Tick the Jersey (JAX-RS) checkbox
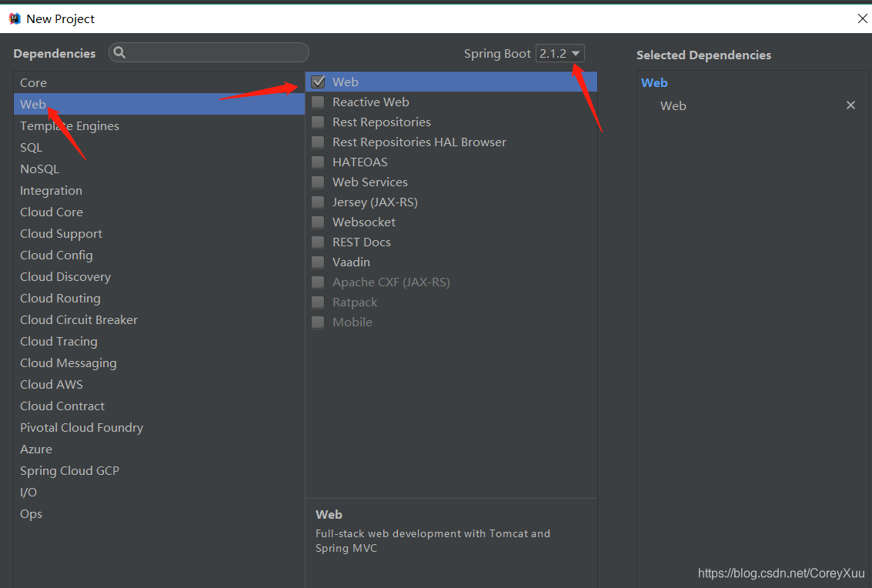This screenshot has width=872, height=588. (x=318, y=202)
